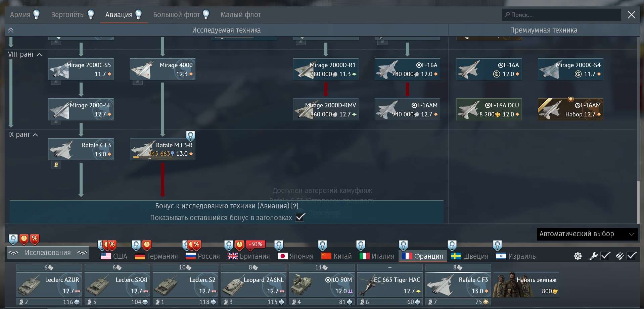644x309 pixels.
Task: Click the research bulb icon above Израиль
Action: [x=497, y=245]
